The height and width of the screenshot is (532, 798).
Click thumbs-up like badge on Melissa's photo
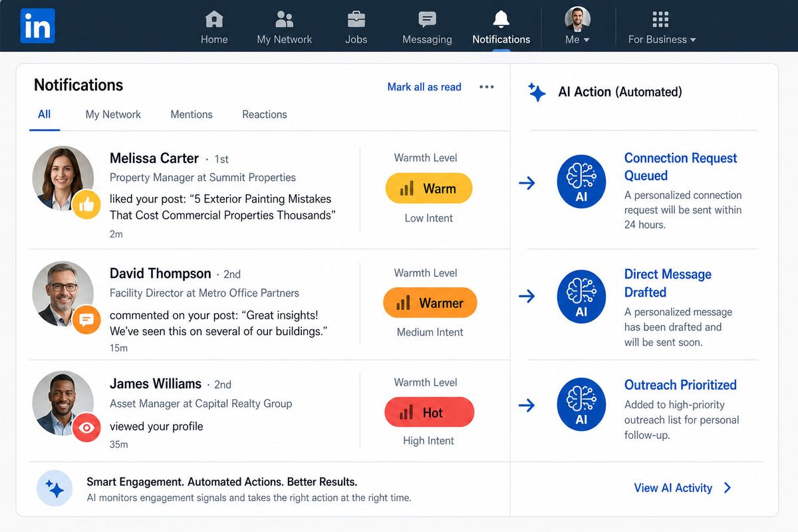click(x=86, y=205)
